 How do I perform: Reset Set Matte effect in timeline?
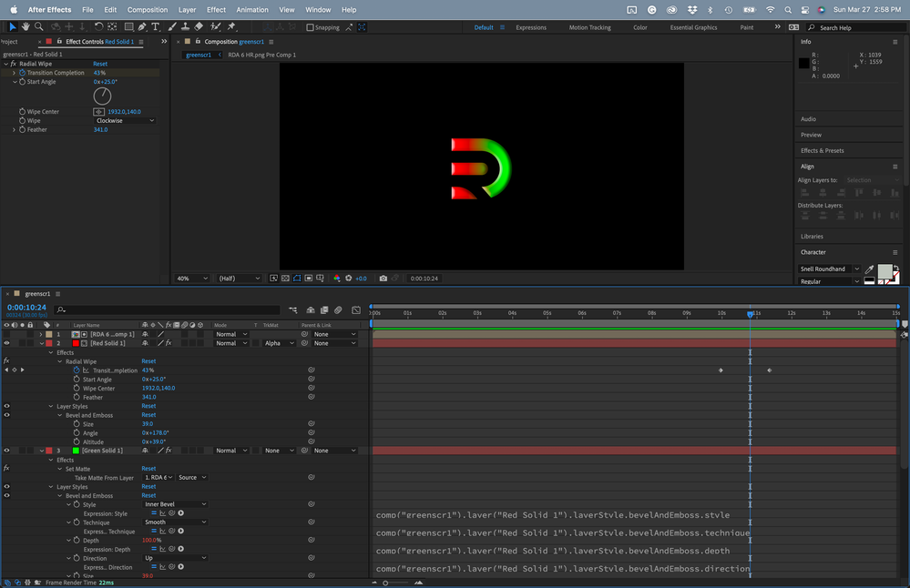[148, 469]
